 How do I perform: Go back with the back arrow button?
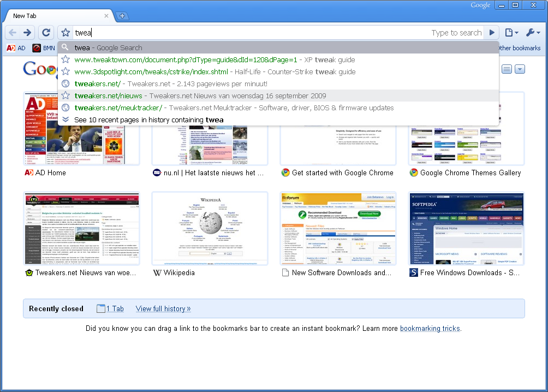13,33
